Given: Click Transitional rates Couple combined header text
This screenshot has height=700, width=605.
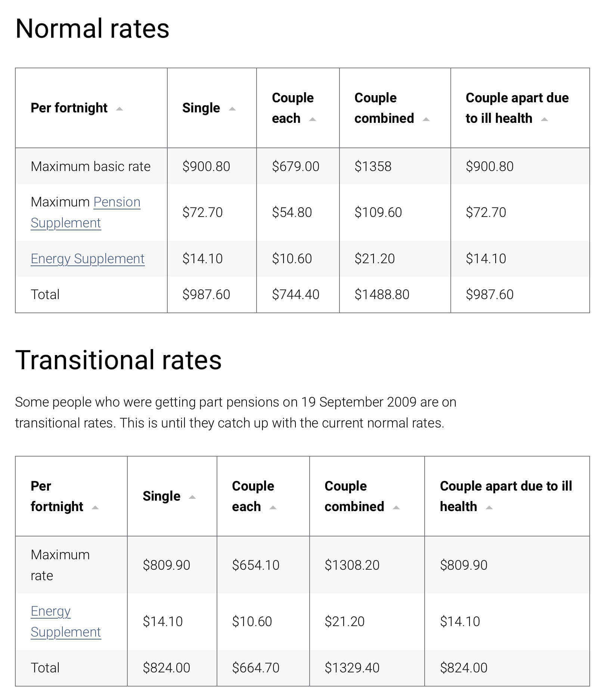Looking at the screenshot, I should coord(354,496).
